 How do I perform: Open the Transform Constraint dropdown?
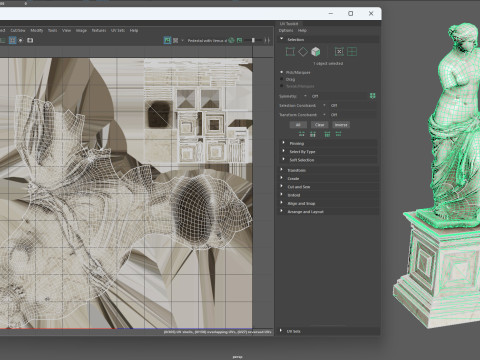(349, 115)
